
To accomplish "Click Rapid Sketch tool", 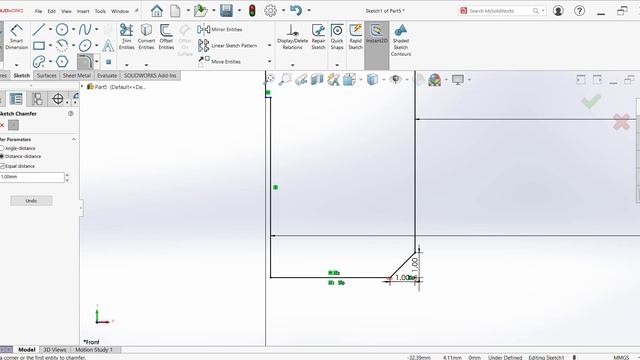I will tap(356, 37).
